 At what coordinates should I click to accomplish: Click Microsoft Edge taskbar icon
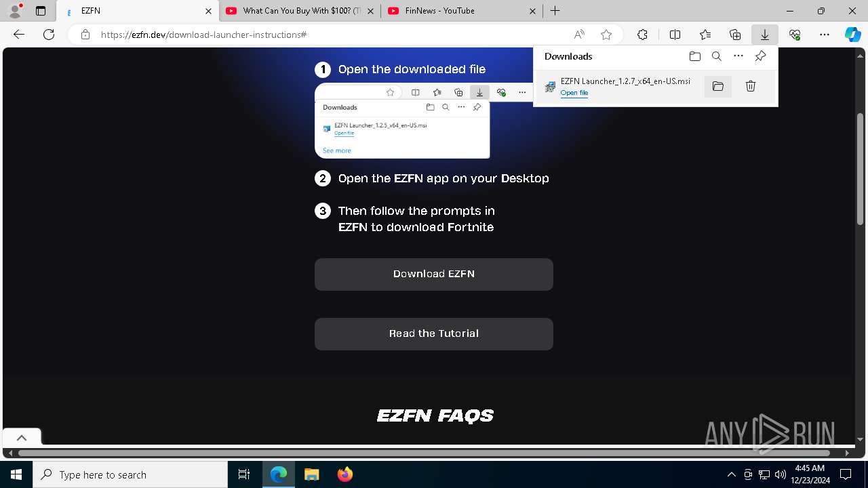[279, 474]
